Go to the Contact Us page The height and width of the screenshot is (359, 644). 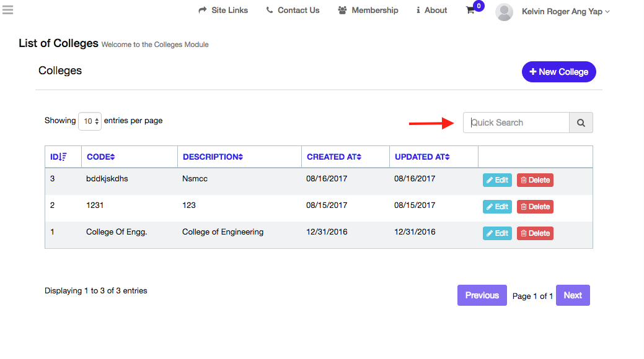(x=293, y=11)
